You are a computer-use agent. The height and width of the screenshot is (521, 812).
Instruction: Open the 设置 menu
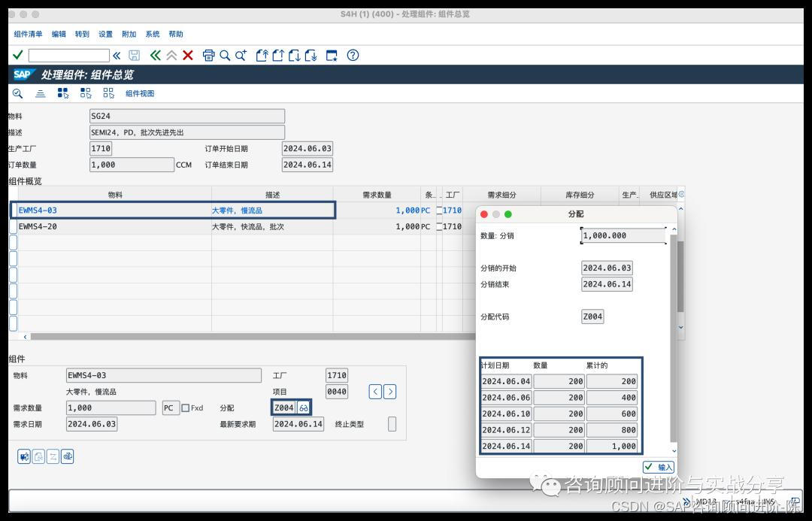pyautogui.click(x=106, y=34)
